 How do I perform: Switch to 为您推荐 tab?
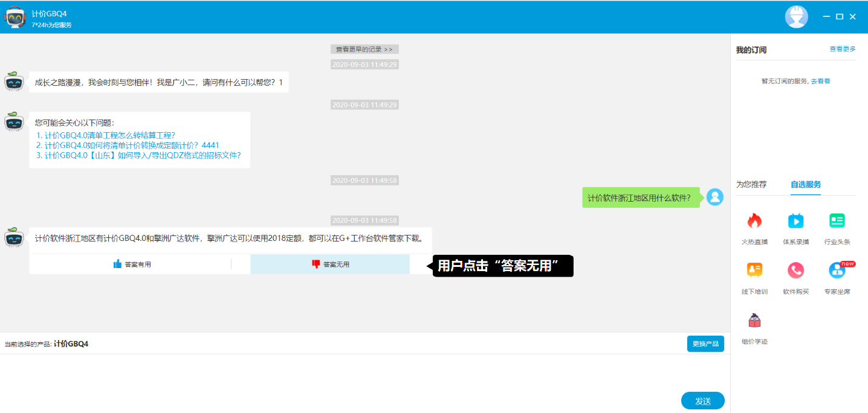point(751,185)
